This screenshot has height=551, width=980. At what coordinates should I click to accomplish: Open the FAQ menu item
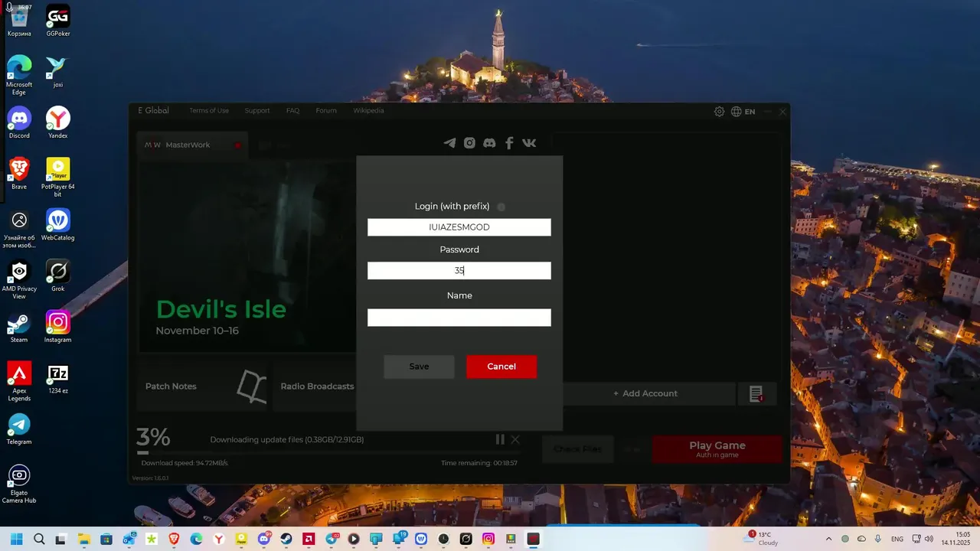(x=292, y=111)
